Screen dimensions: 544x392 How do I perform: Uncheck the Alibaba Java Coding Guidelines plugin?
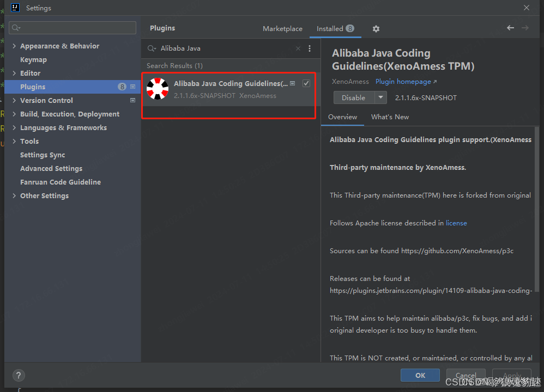[306, 83]
